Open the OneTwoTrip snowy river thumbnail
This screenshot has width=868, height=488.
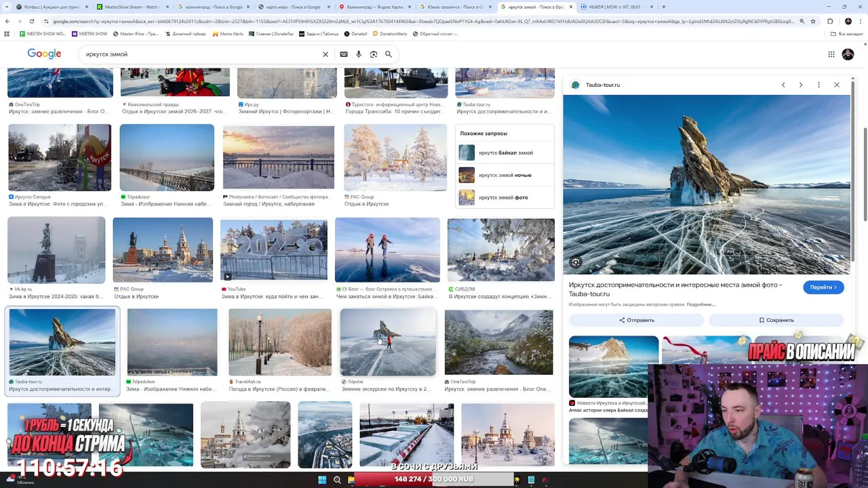tap(498, 342)
